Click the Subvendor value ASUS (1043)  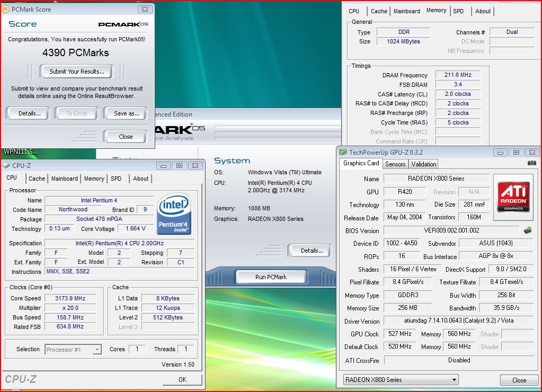pyautogui.click(x=496, y=243)
